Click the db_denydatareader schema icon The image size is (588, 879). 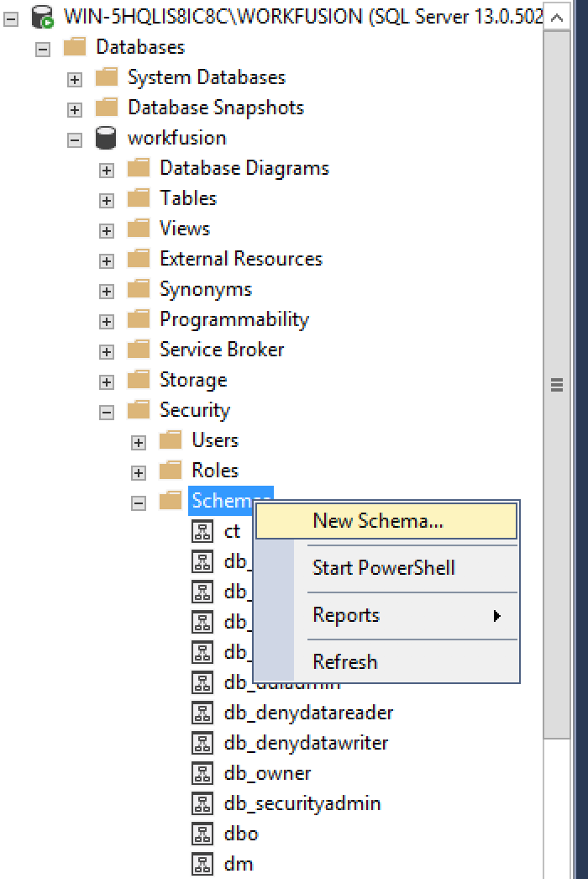202,713
